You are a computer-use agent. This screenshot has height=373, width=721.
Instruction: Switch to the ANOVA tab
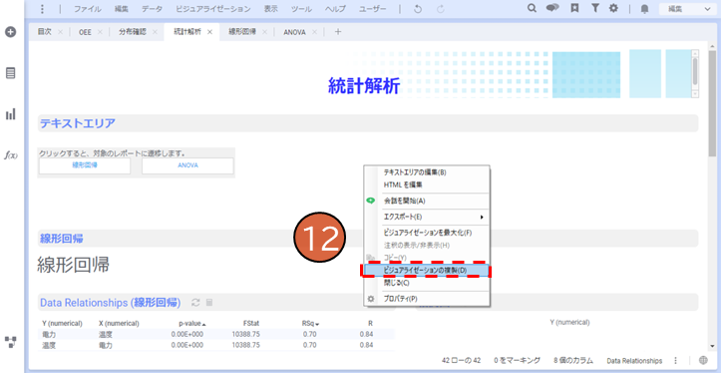(294, 32)
